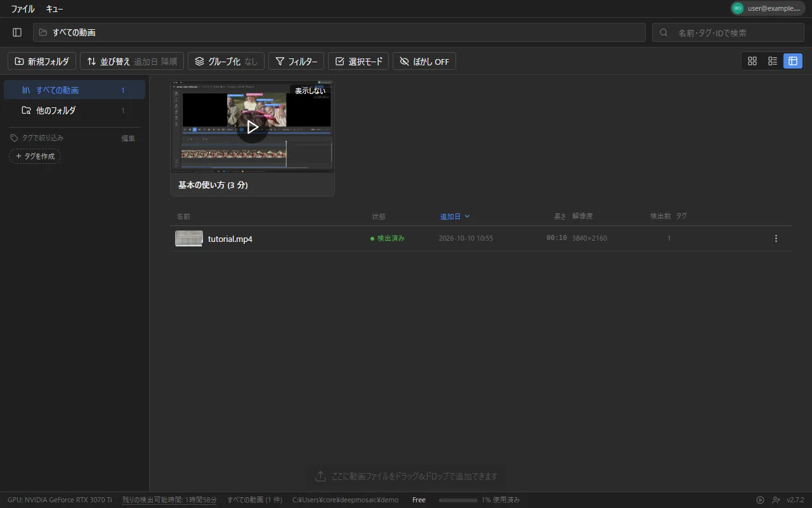Click 残りの検出可能時間 in status bar

tap(169, 500)
